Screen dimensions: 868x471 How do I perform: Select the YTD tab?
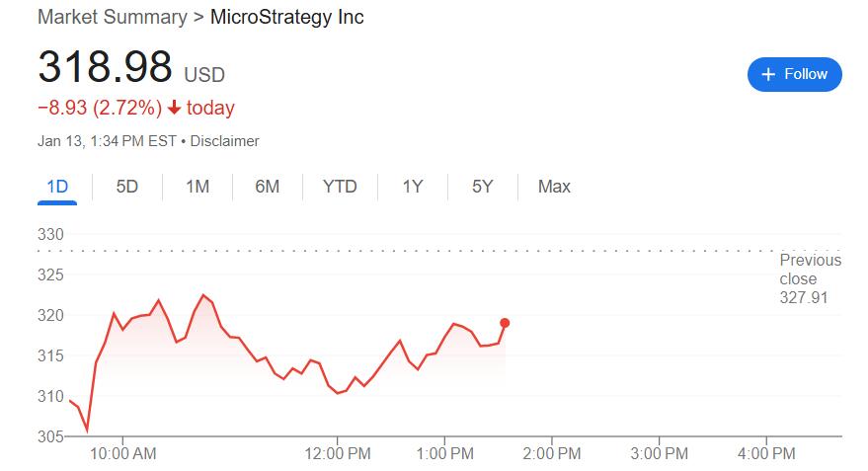340,187
